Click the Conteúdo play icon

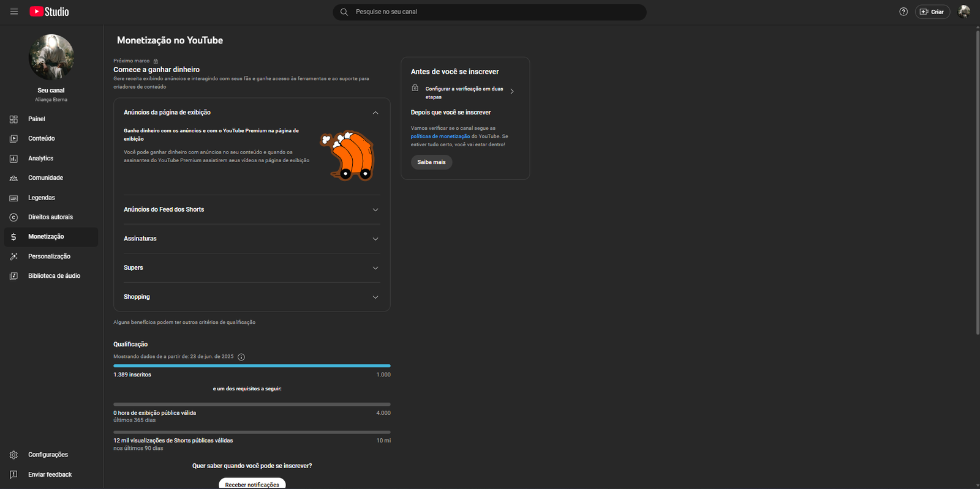click(13, 139)
